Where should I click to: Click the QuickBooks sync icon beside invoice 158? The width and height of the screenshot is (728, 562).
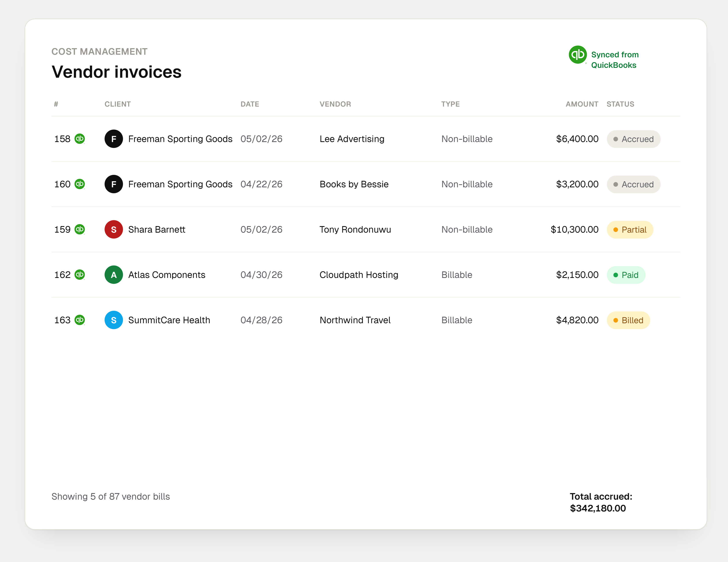(x=80, y=139)
